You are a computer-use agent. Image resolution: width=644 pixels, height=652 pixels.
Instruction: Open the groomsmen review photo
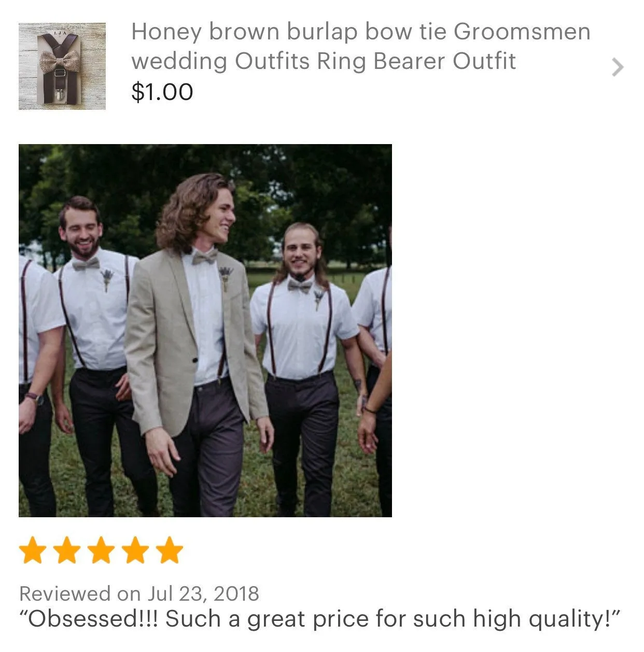[x=205, y=330]
